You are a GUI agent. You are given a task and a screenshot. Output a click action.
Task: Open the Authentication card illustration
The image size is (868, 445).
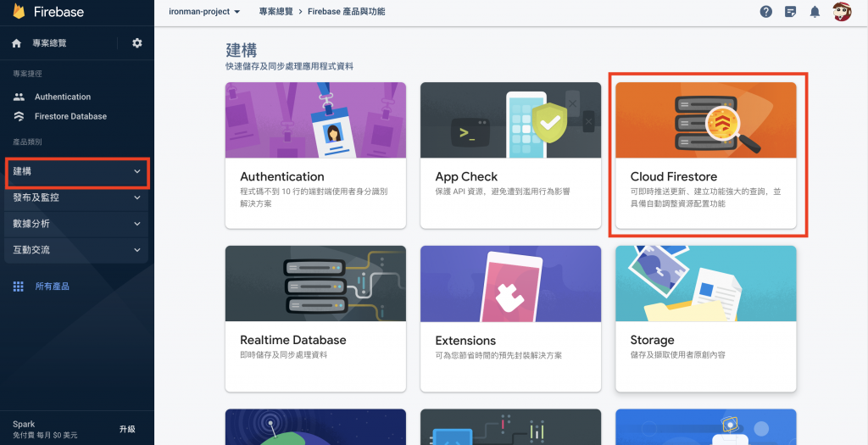(315, 120)
